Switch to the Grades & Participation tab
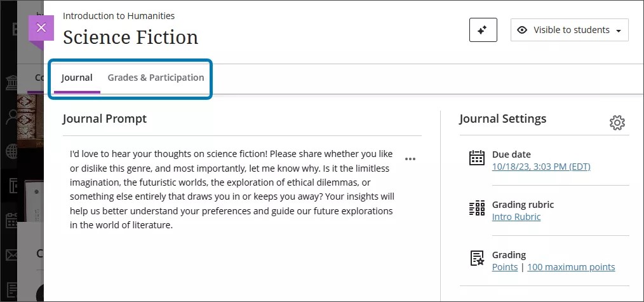Viewport: 644px width, 302px height. (x=156, y=78)
